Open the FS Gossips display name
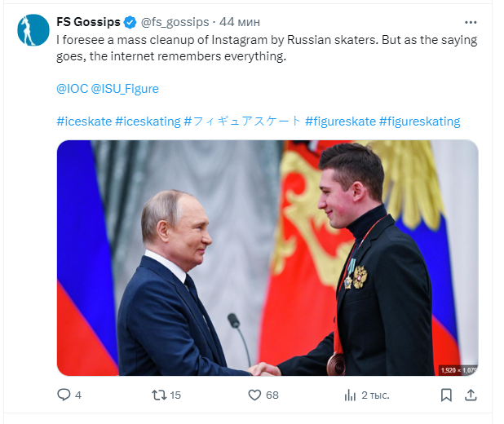This screenshot has height=424, width=504. point(88,20)
